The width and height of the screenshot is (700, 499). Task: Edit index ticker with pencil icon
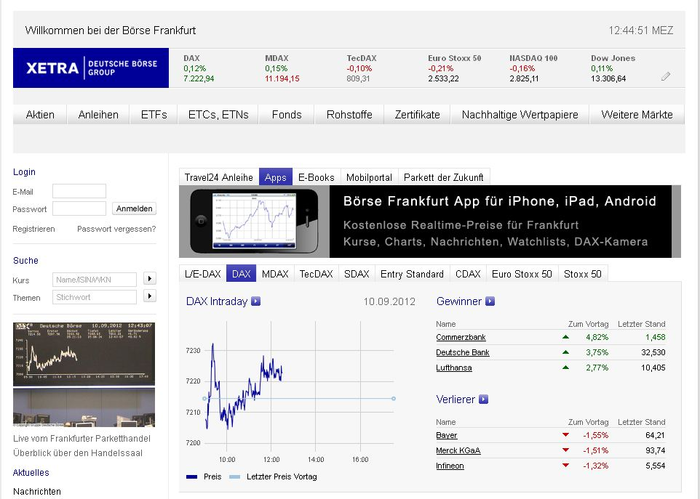pos(665,77)
